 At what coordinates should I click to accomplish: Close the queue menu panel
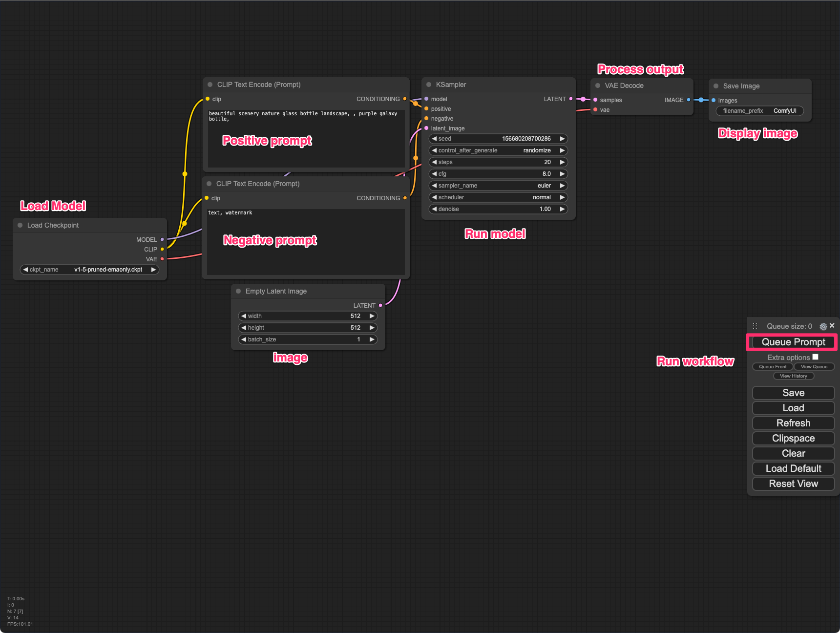(x=832, y=325)
